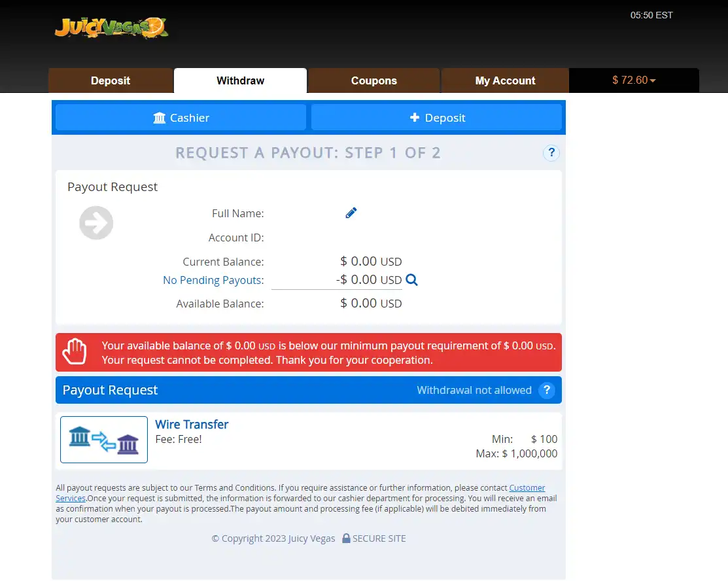Go to the My Account tab
Image resolution: width=728 pixels, height=581 pixels.
tap(505, 80)
